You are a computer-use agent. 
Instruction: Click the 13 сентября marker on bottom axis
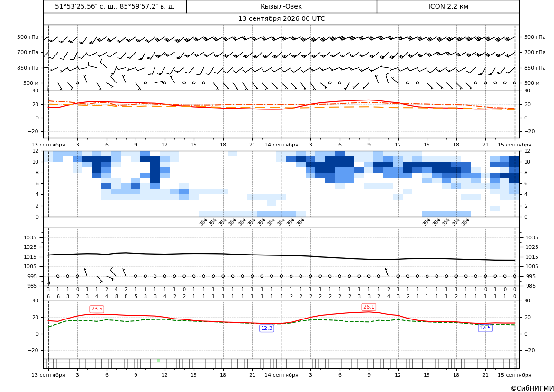coord(48,375)
